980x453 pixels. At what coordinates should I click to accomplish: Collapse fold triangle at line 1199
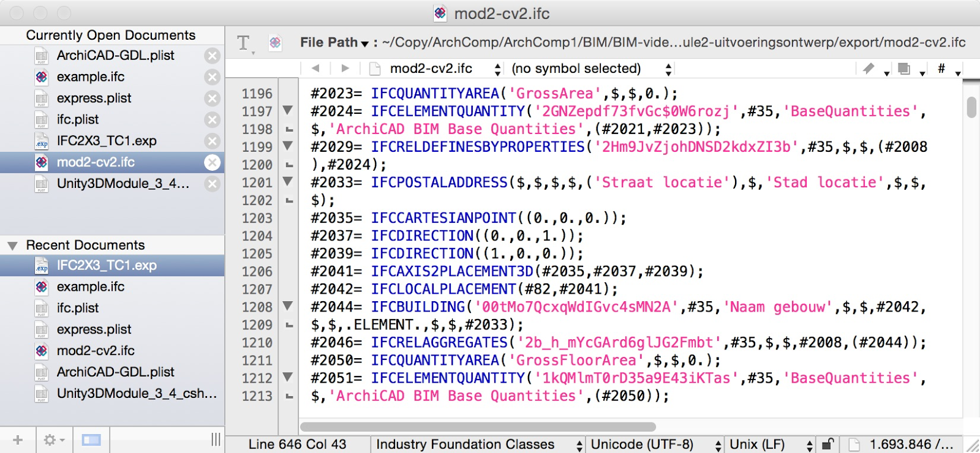287,146
